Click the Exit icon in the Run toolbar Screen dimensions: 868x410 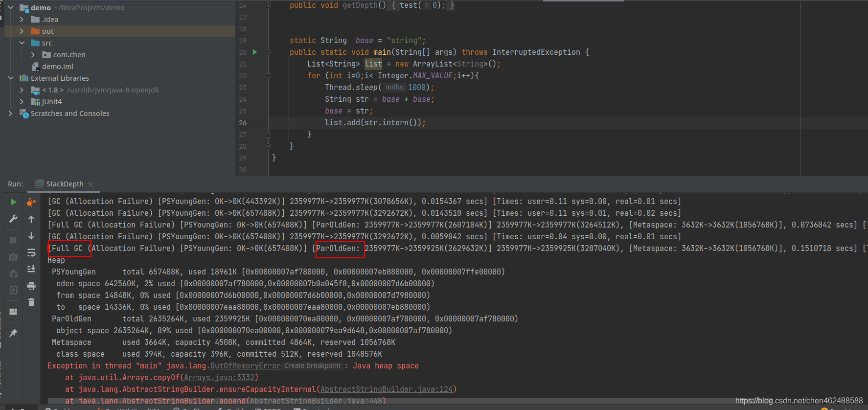point(13,290)
